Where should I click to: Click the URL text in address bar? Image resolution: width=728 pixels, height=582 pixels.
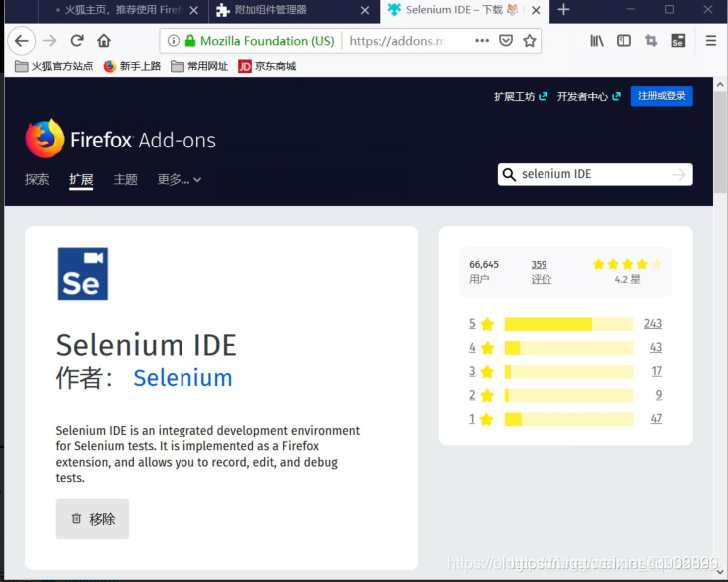[x=398, y=41]
